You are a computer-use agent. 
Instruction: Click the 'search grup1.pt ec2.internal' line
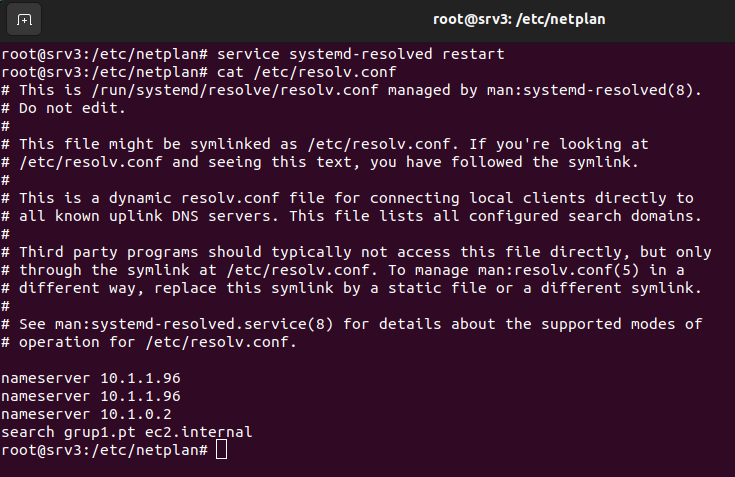click(127, 432)
